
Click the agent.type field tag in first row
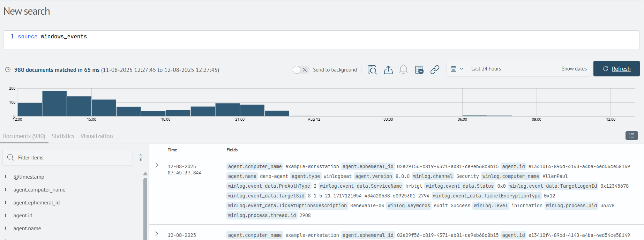(306, 176)
